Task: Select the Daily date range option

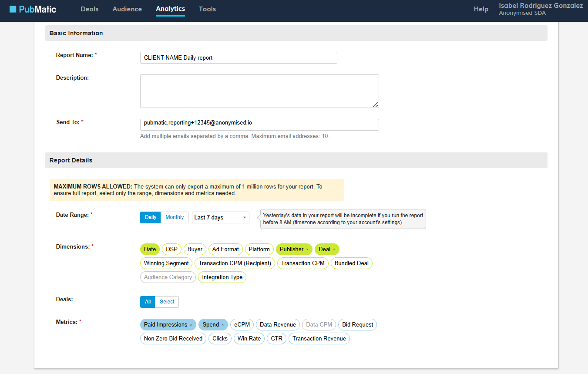Action: 151,217
